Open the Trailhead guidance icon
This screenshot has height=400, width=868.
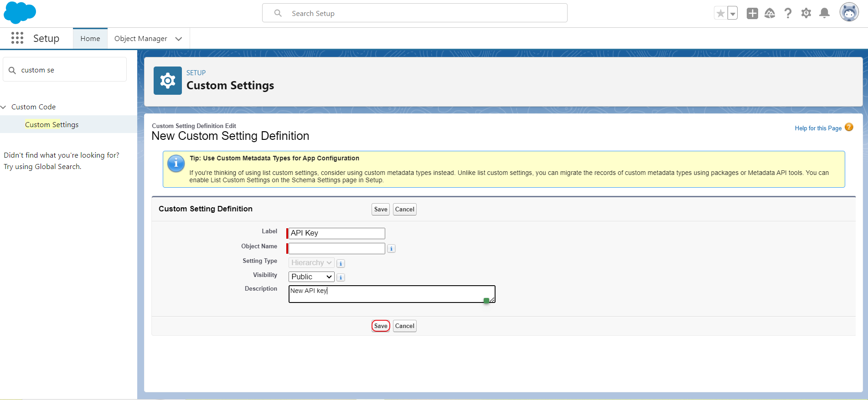pos(770,14)
